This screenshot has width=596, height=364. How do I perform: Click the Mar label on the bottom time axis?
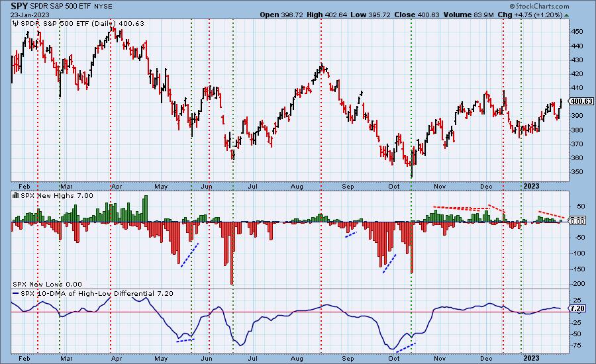[x=66, y=358]
